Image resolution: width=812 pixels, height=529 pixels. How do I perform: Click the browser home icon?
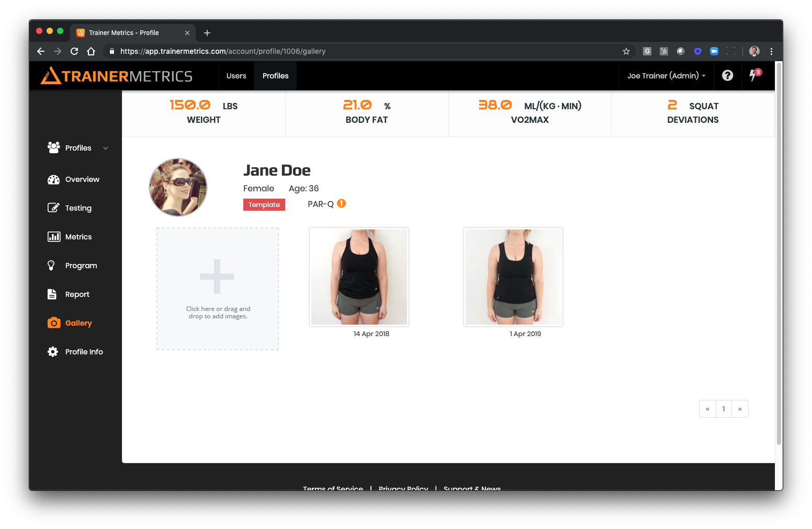(91, 51)
